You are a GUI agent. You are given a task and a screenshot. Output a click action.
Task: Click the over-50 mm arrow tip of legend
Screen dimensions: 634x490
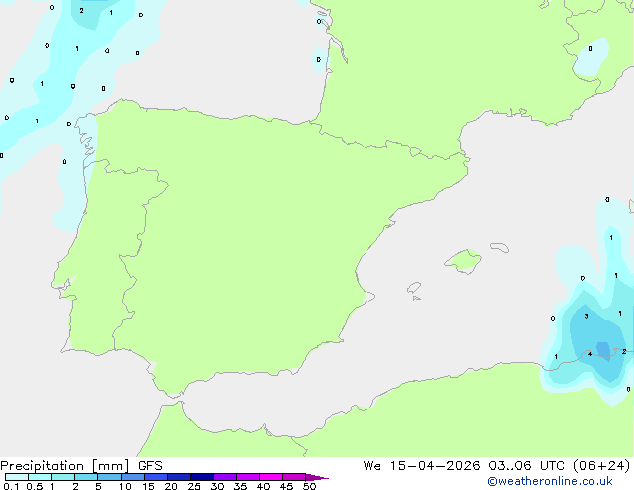[317, 477]
